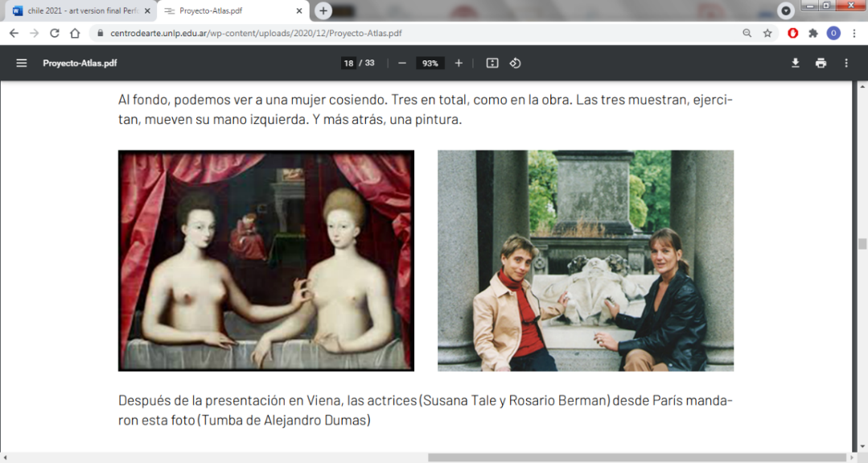Toggle fit to page in PDF toolbar
Image resolution: width=868 pixels, height=463 pixels.
(492, 63)
